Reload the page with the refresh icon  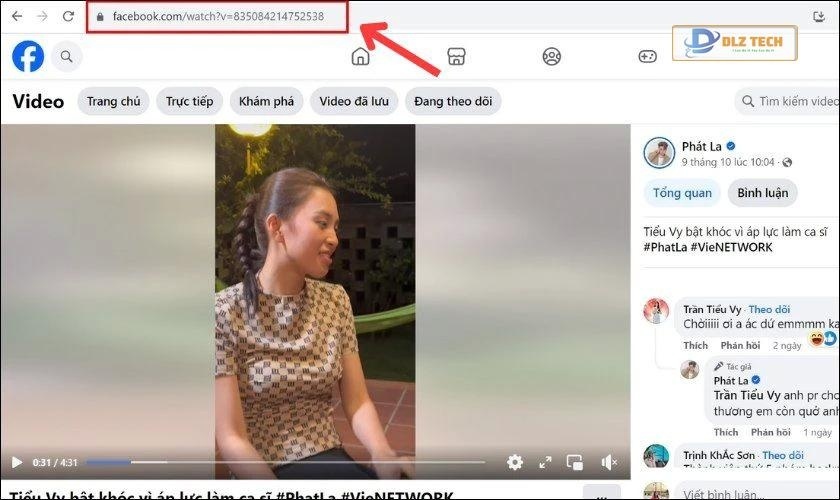(68, 16)
